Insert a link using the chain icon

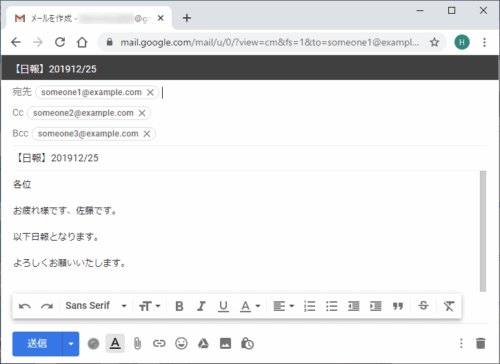(x=159, y=343)
